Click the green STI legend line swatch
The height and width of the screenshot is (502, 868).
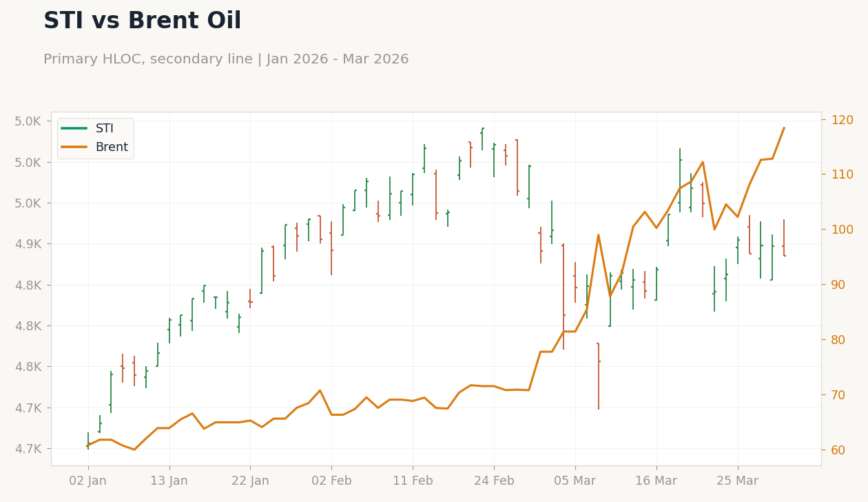pyautogui.click(x=74, y=128)
